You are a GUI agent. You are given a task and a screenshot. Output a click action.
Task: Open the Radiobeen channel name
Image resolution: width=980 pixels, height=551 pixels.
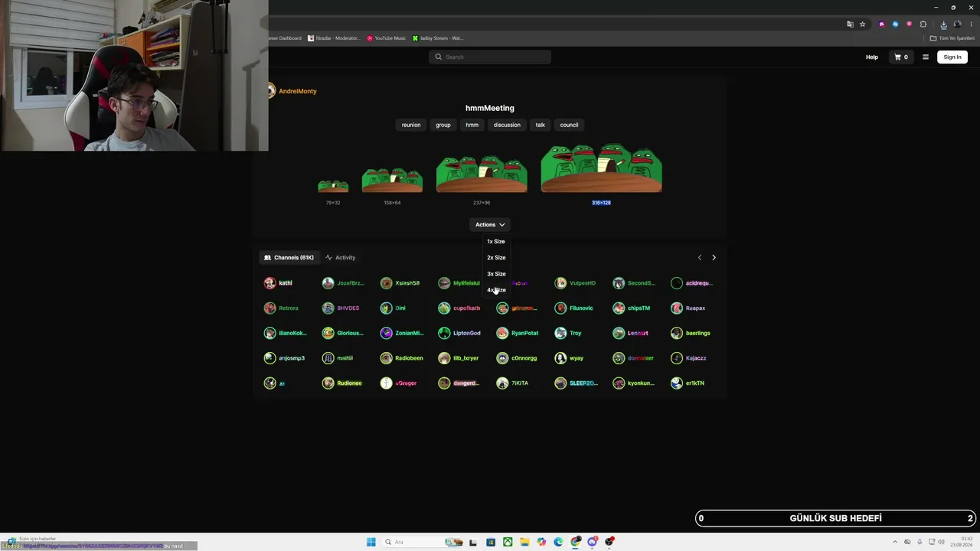(x=409, y=358)
